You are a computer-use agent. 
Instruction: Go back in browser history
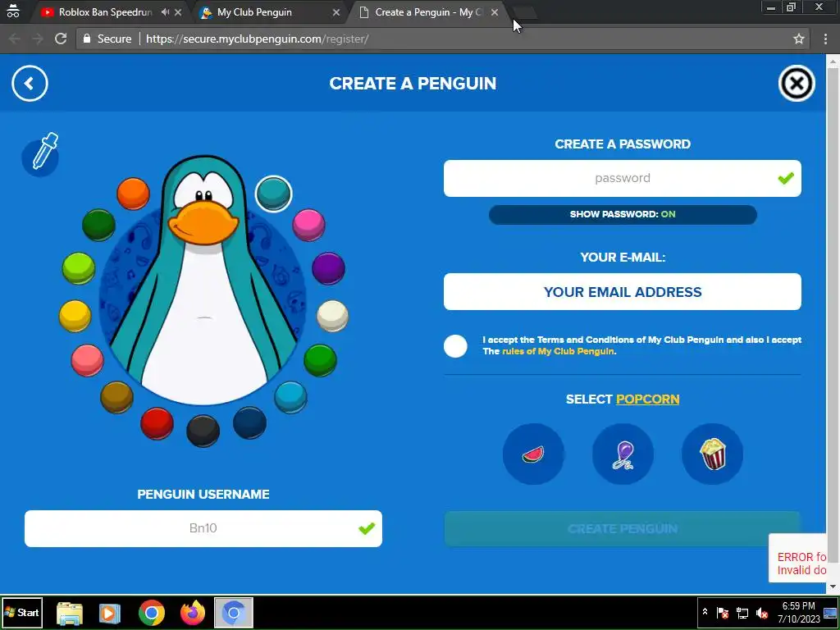(x=15, y=39)
